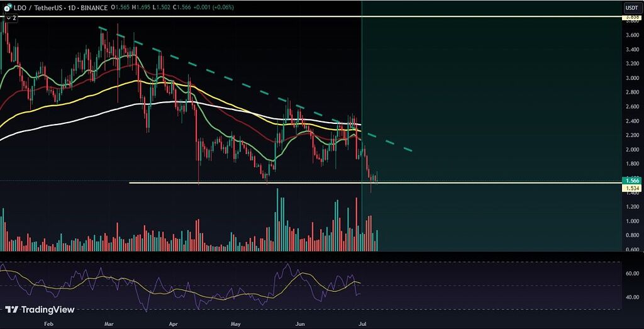Select the 1.534 support level price tag
The height and width of the screenshot is (329, 644).
click(x=631, y=188)
